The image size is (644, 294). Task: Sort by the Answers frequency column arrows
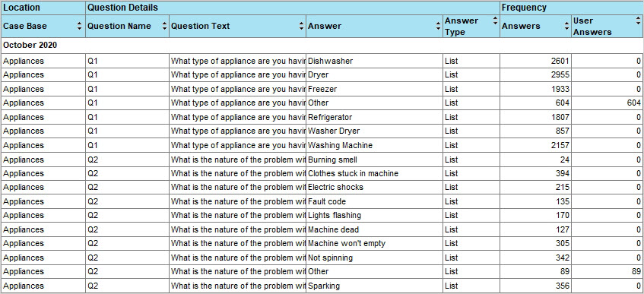566,27
